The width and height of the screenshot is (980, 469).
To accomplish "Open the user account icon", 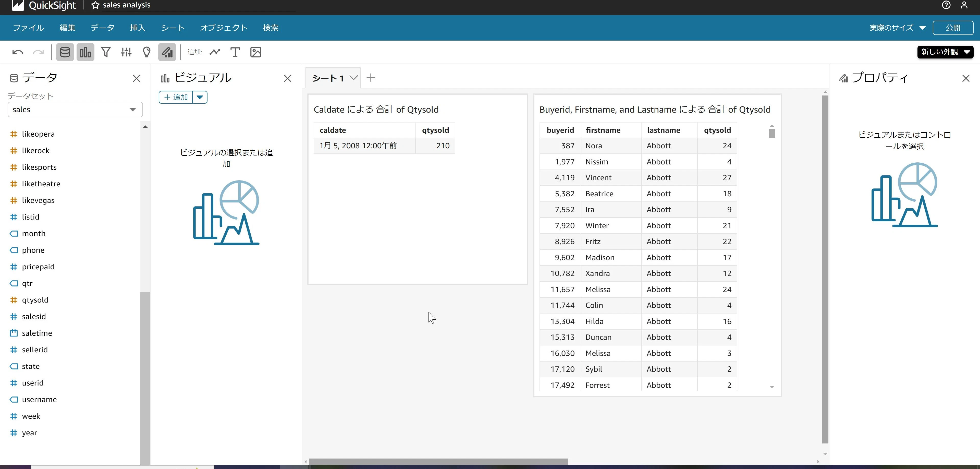I will coord(964,5).
